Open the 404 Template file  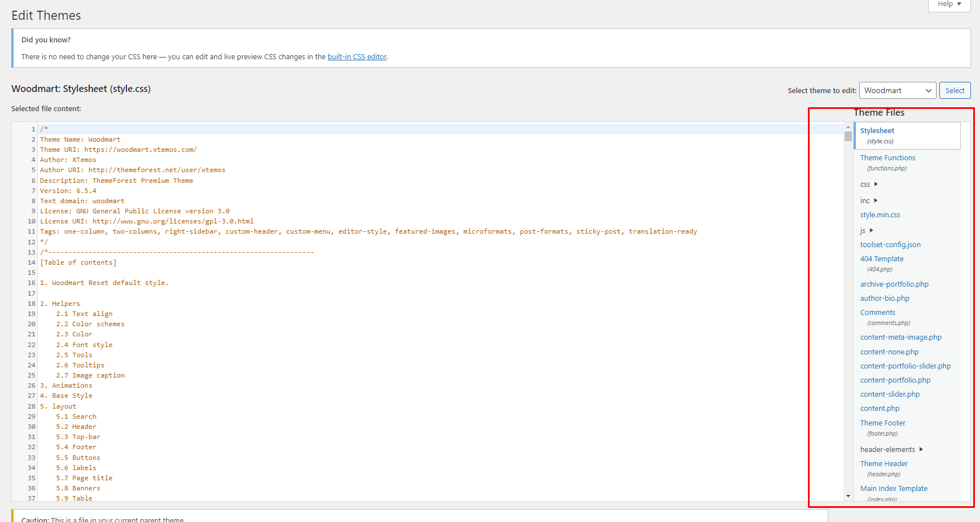pyautogui.click(x=882, y=264)
